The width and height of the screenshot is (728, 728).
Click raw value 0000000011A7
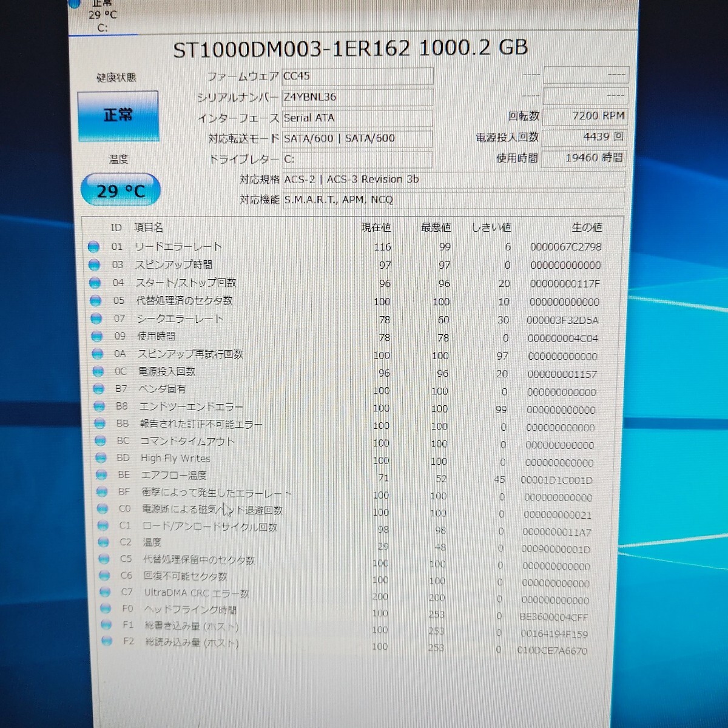point(557,532)
